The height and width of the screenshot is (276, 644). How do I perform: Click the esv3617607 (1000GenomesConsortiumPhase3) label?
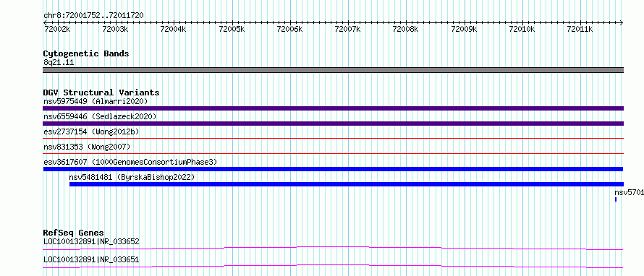(x=130, y=162)
